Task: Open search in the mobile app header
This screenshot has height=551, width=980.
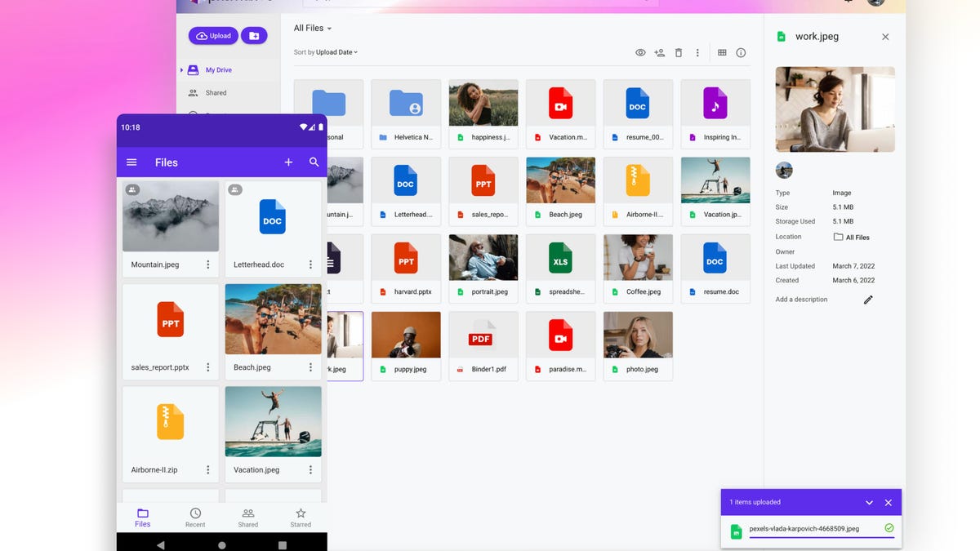Action: (x=314, y=162)
